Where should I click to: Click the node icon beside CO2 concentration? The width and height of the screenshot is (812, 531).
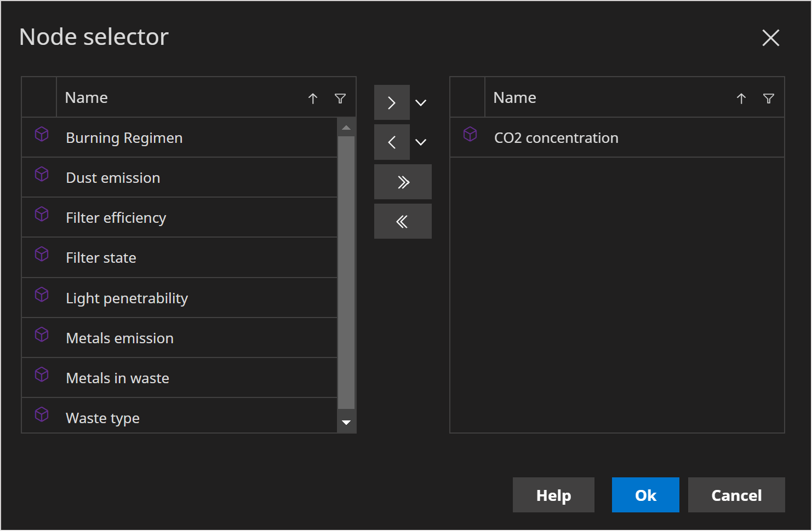pyautogui.click(x=470, y=134)
